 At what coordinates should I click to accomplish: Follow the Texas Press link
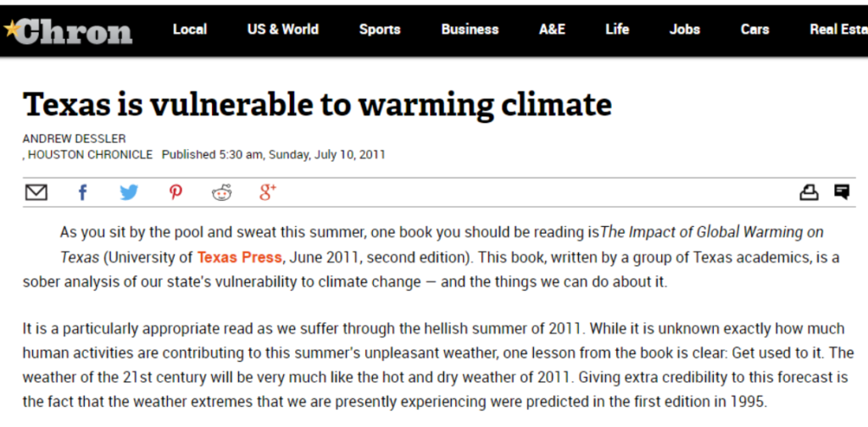(240, 258)
